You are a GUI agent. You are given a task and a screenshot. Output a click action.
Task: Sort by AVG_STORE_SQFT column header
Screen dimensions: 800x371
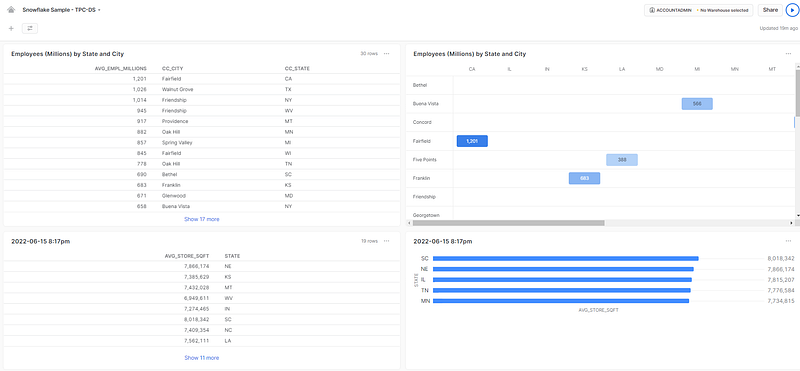(187, 256)
